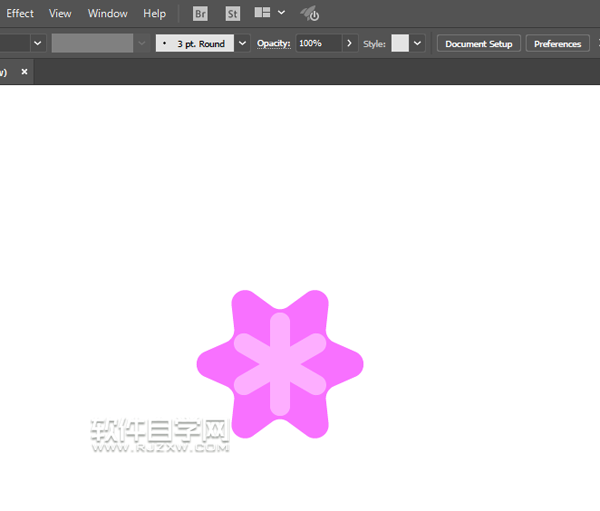The image size is (600, 511).
Task: Click the Adobe Stock St icon
Action: (x=232, y=14)
